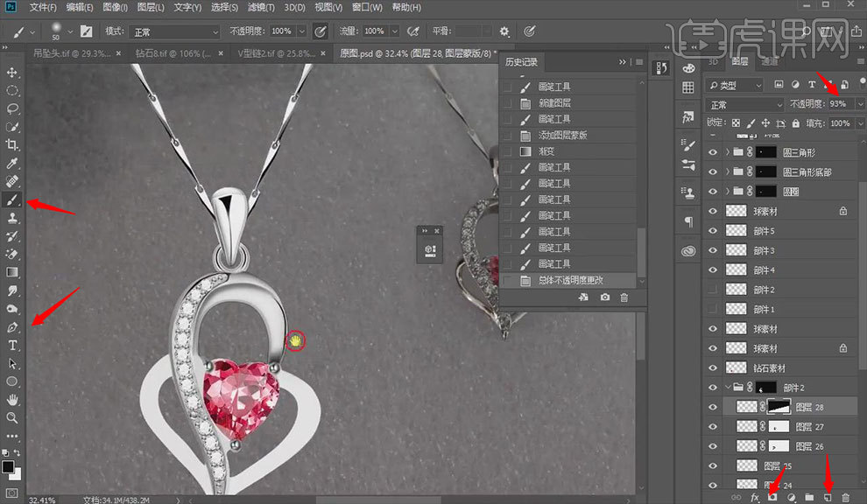Choose the Type (T) tool
Image resolution: width=867 pixels, height=504 pixels.
(12, 346)
